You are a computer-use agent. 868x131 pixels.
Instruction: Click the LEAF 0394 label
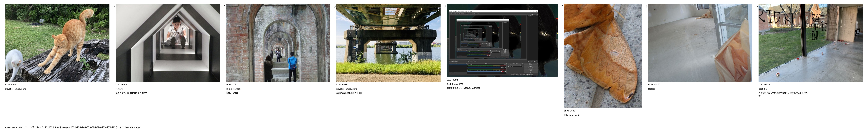click(x=452, y=80)
